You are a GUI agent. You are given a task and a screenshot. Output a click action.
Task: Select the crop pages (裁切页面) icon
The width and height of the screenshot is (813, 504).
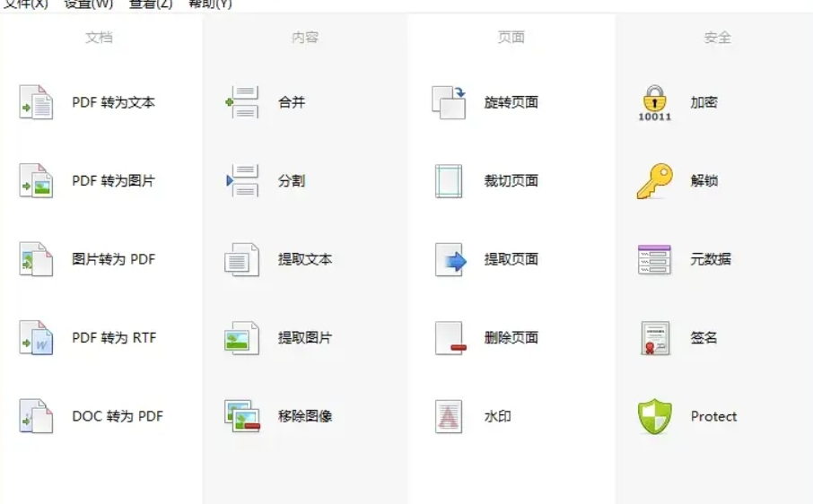(449, 181)
